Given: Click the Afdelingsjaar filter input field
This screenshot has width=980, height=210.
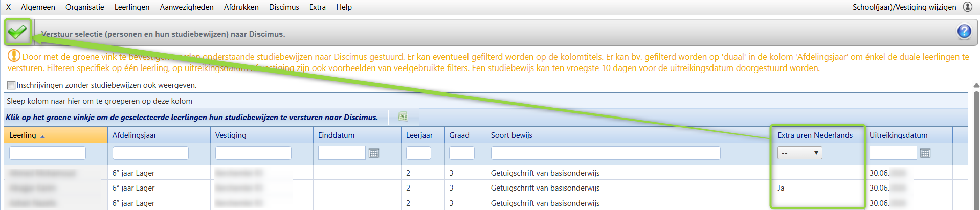Looking at the screenshot, I should (x=150, y=153).
